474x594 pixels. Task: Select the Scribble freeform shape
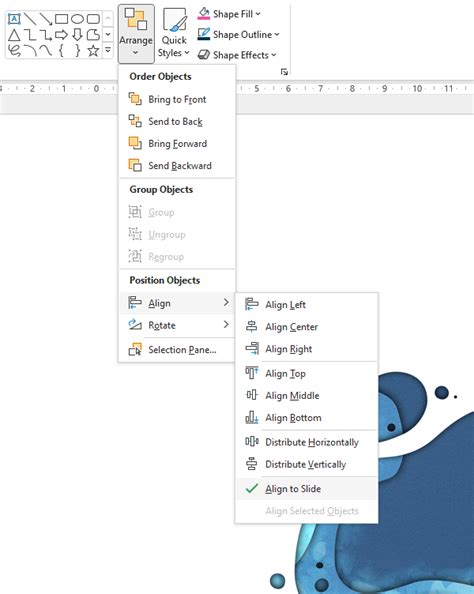click(14, 50)
